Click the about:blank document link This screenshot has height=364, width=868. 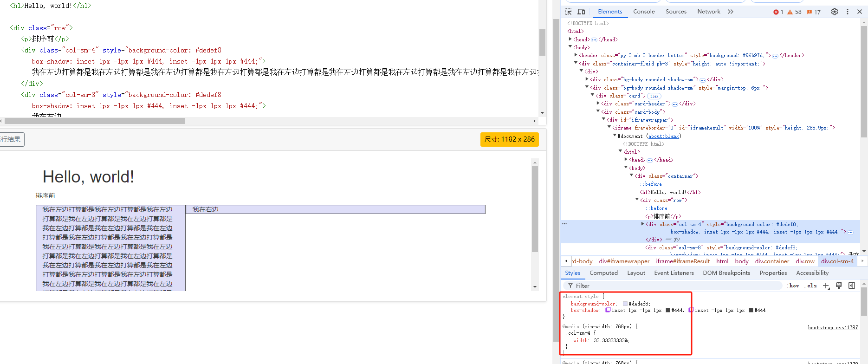click(664, 136)
